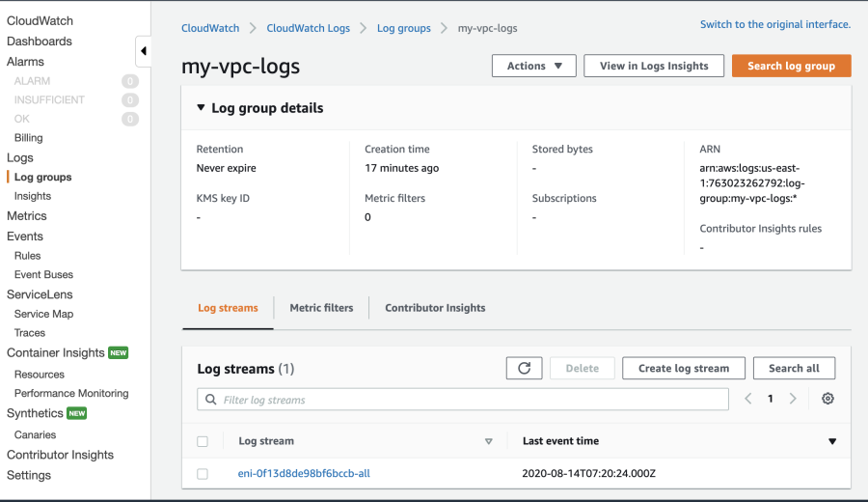Screen dimensions: 868x502
Task: Click page number 1 in pagination
Action: click(770, 399)
